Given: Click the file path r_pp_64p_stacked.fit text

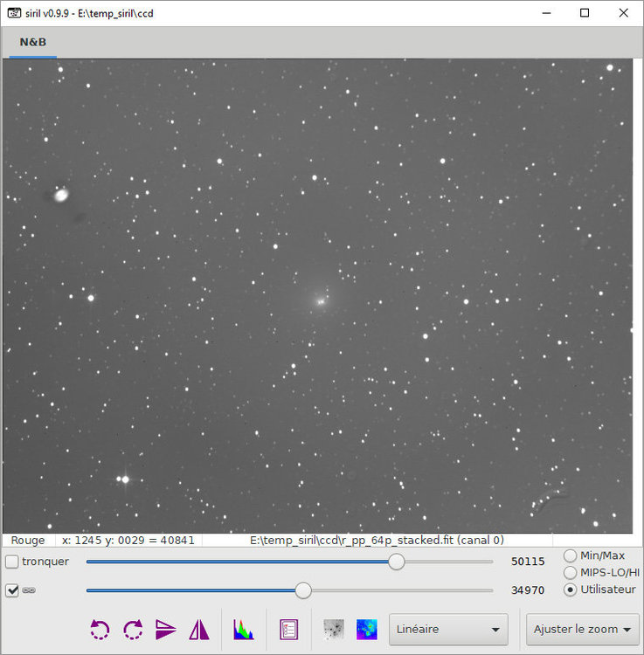Looking at the screenshot, I should click(x=377, y=540).
